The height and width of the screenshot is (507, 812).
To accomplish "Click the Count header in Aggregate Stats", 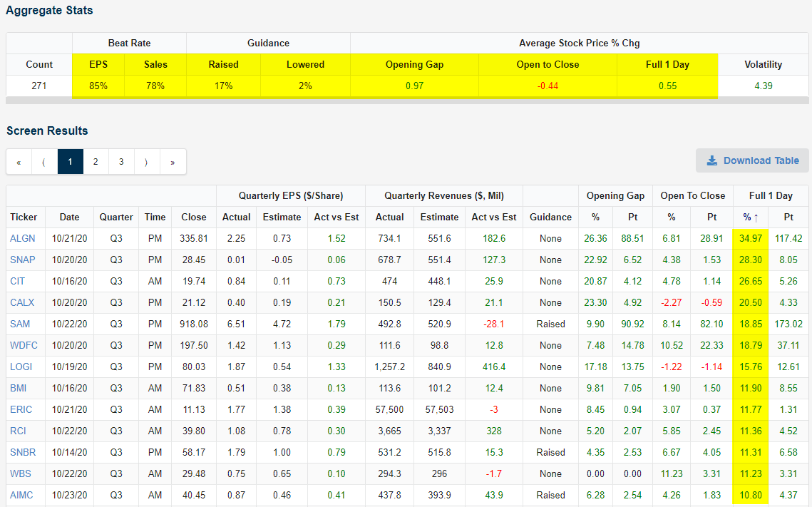I will (x=38, y=64).
